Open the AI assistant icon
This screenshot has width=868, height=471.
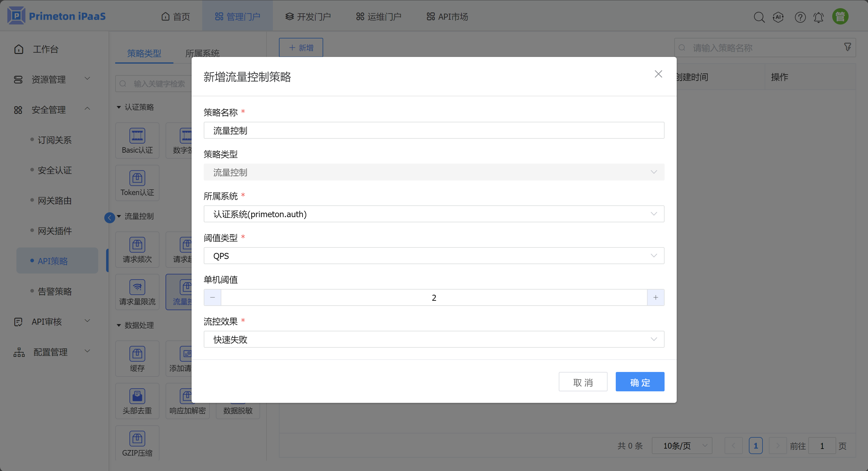point(778,17)
